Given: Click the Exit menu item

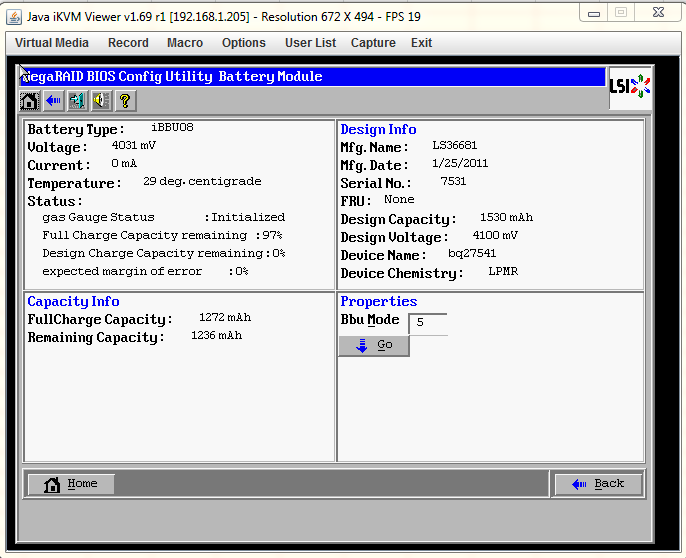Looking at the screenshot, I should 421,43.
